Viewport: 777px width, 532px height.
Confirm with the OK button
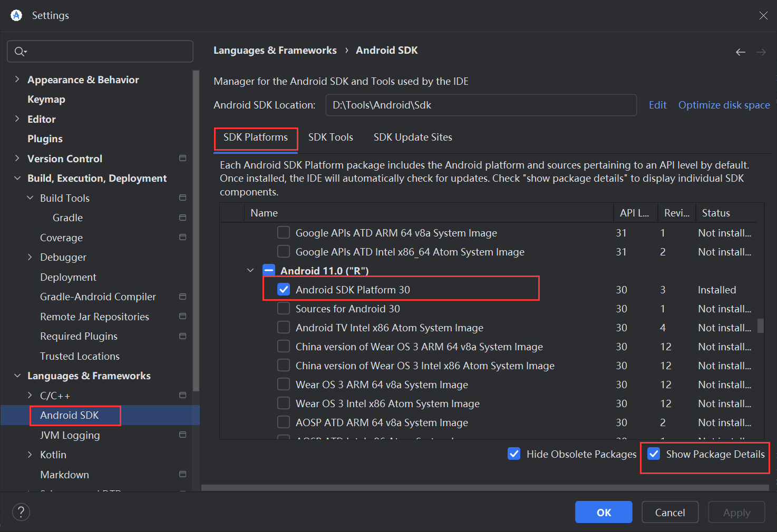(x=604, y=512)
